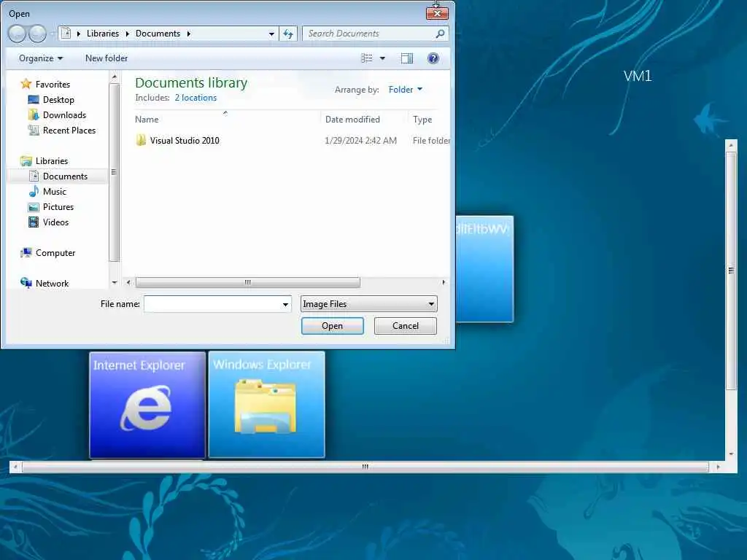Click the Videos film icon
Screen dimensions: 747x560
click(x=34, y=222)
